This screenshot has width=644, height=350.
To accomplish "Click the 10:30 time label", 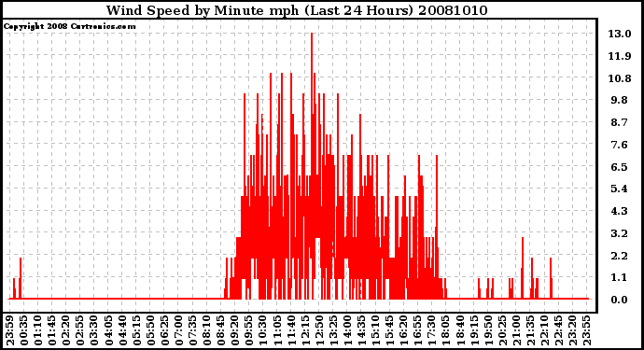I will click(263, 331).
